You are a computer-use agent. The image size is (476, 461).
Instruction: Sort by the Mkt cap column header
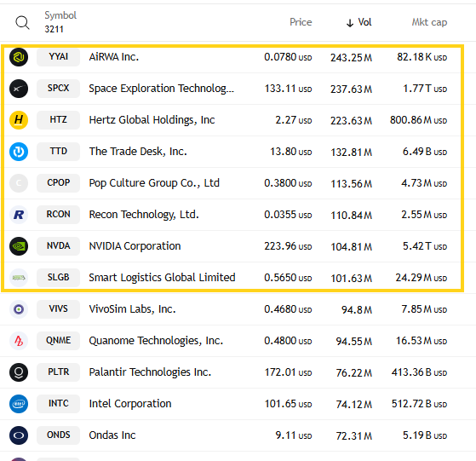tap(429, 22)
